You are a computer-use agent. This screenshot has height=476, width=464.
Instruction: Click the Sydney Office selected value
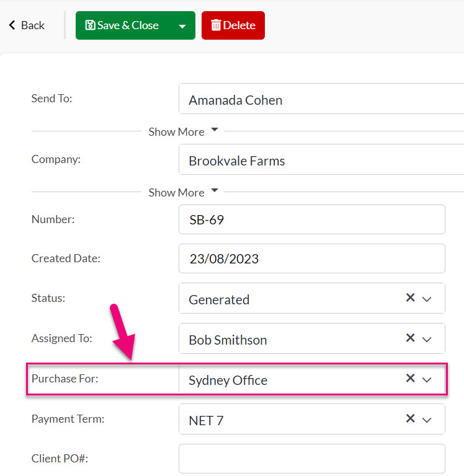click(228, 381)
